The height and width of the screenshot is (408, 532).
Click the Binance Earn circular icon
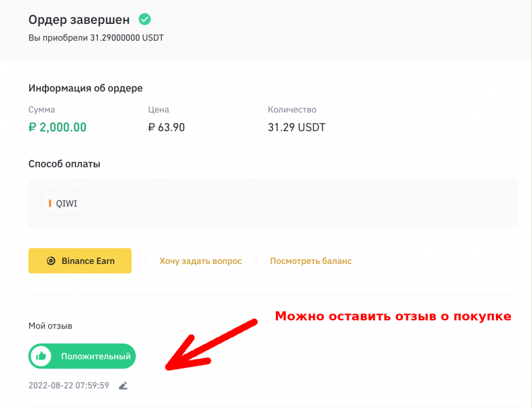tap(51, 260)
